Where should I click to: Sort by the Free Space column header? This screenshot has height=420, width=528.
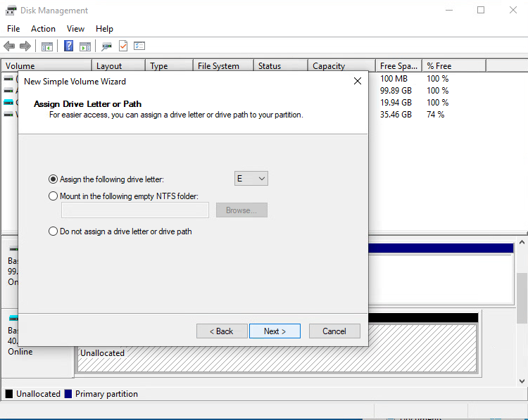399,66
